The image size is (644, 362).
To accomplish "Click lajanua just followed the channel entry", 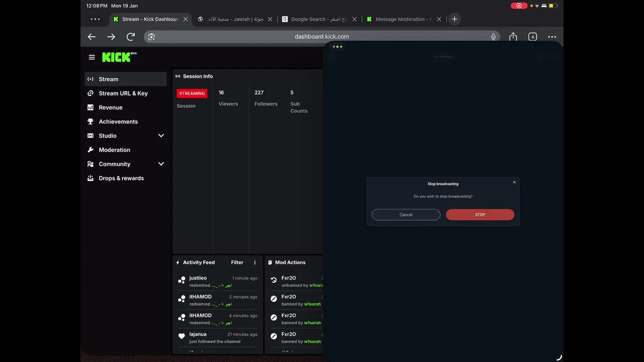I will 218,338.
